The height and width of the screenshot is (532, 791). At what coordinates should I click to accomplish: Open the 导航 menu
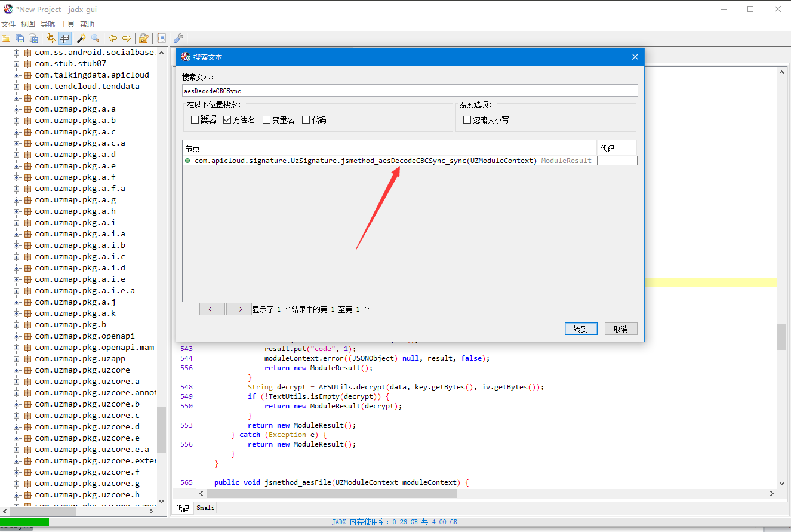[48, 24]
